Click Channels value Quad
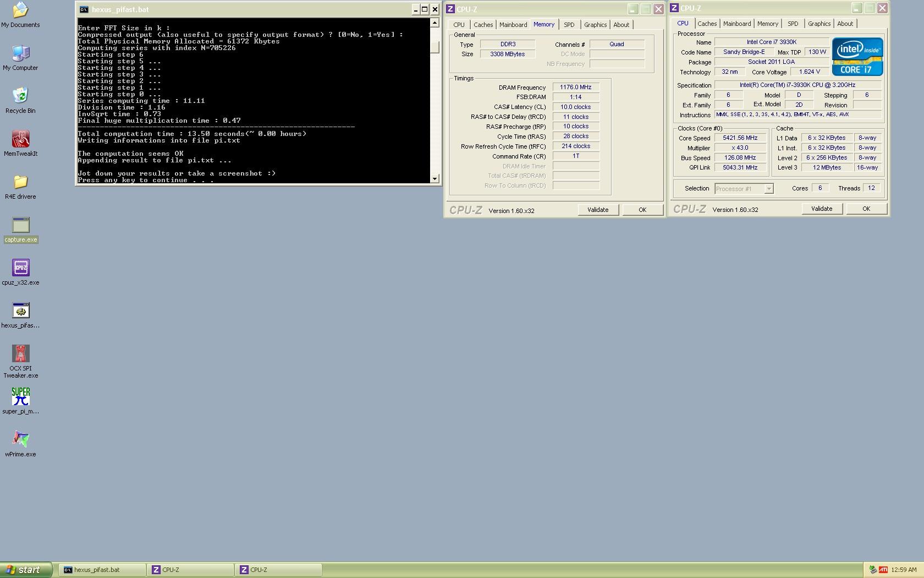Screen dimensions: 924x578 coord(617,44)
